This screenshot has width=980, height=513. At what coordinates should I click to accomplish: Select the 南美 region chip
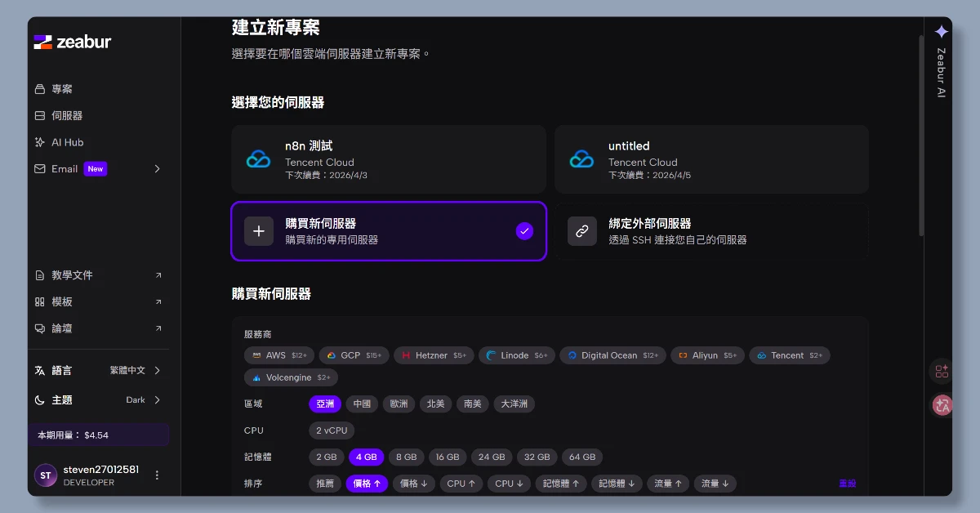[472, 404]
